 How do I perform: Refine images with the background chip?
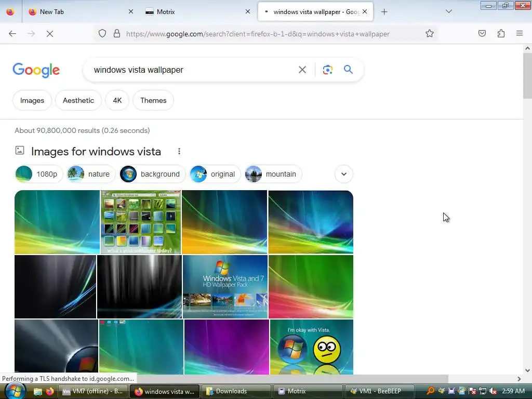[152, 174]
